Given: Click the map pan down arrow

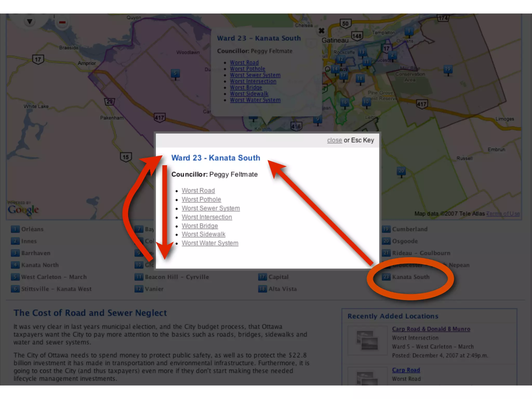Looking at the screenshot, I should tap(30, 22).
